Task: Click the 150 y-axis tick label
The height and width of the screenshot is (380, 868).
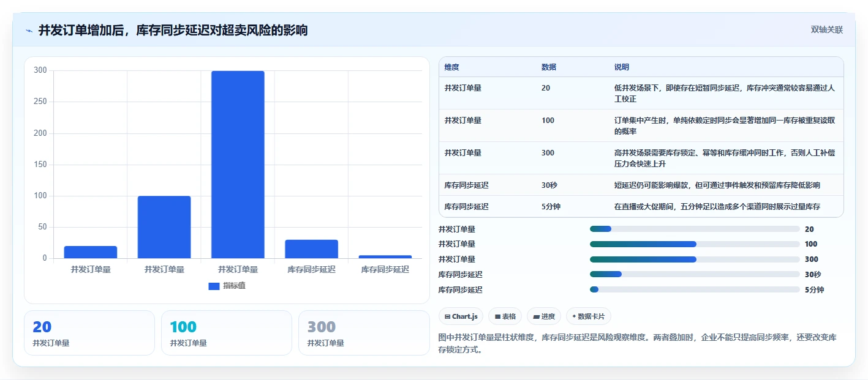Action: (x=40, y=165)
